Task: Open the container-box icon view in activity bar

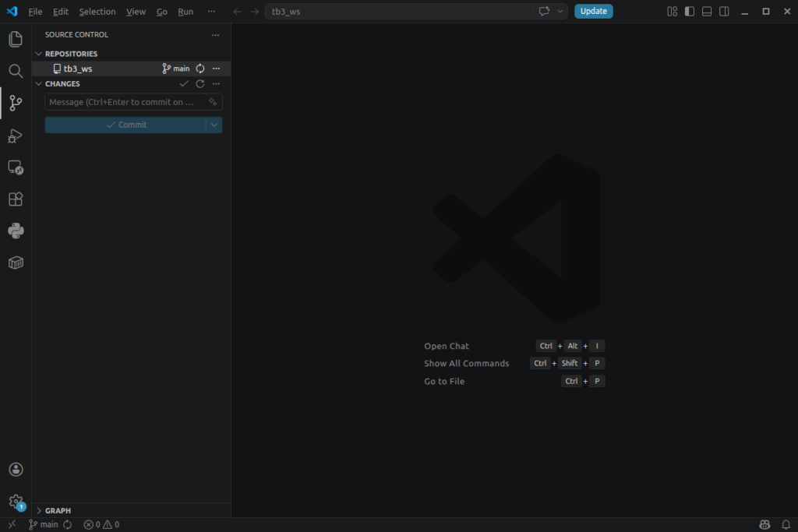Action: click(16, 263)
